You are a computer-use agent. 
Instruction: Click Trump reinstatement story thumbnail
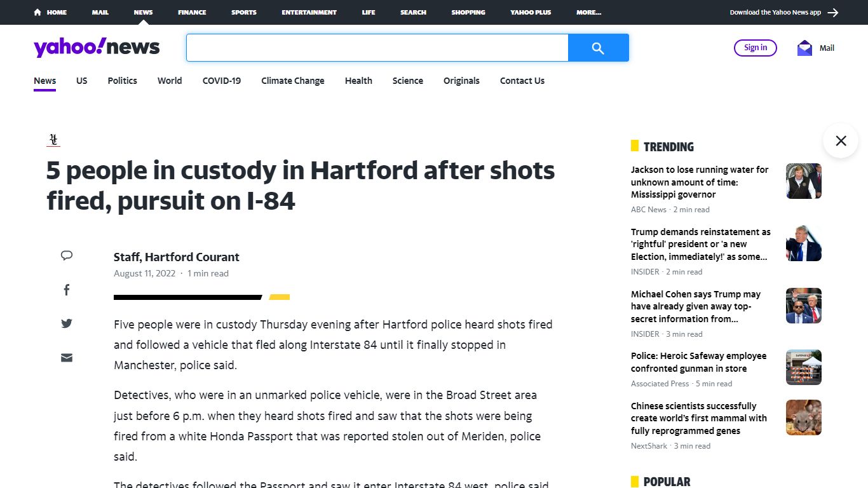click(804, 243)
